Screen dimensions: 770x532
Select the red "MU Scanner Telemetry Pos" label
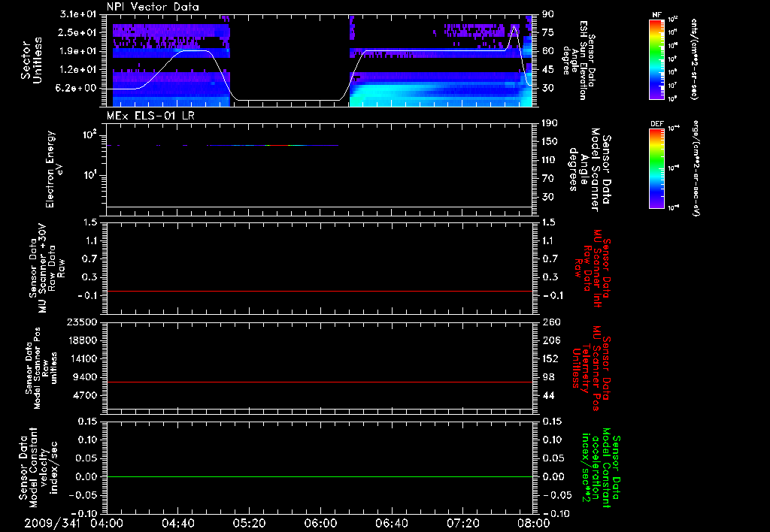(592, 367)
